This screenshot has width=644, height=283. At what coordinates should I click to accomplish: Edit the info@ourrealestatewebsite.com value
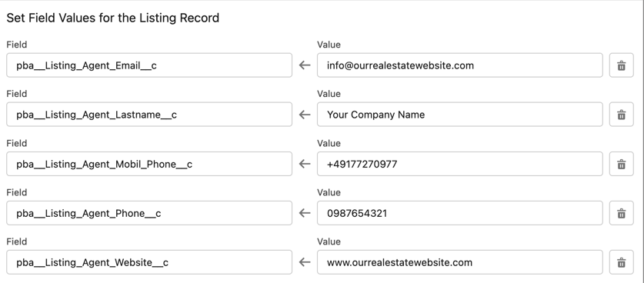tap(460, 65)
